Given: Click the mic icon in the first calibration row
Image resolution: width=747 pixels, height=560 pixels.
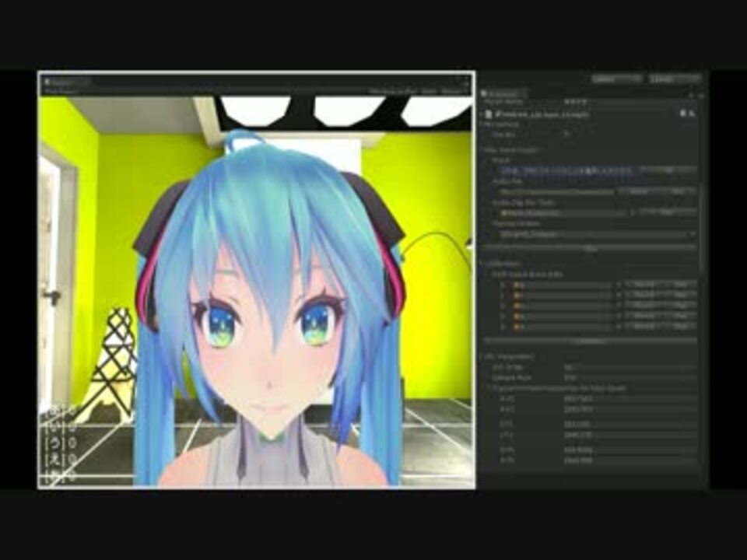Looking at the screenshot, I should pyautogui.click(x=518, y=285).
